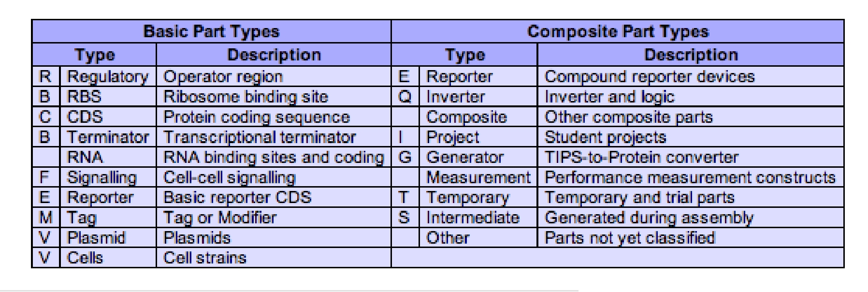
Task: Click the "Parts not yet classified" cell
Action: 629,238
